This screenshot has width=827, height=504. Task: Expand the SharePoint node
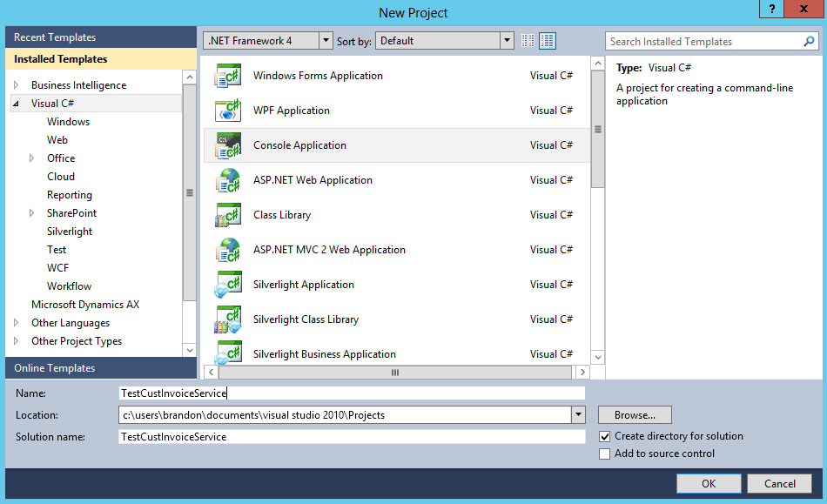coord(31,213)
